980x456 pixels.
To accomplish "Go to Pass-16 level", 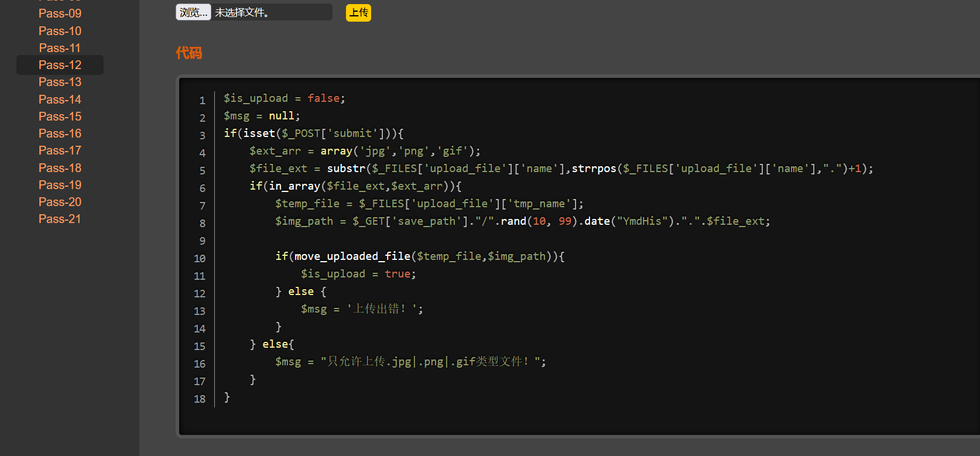I will coord(60,133).
